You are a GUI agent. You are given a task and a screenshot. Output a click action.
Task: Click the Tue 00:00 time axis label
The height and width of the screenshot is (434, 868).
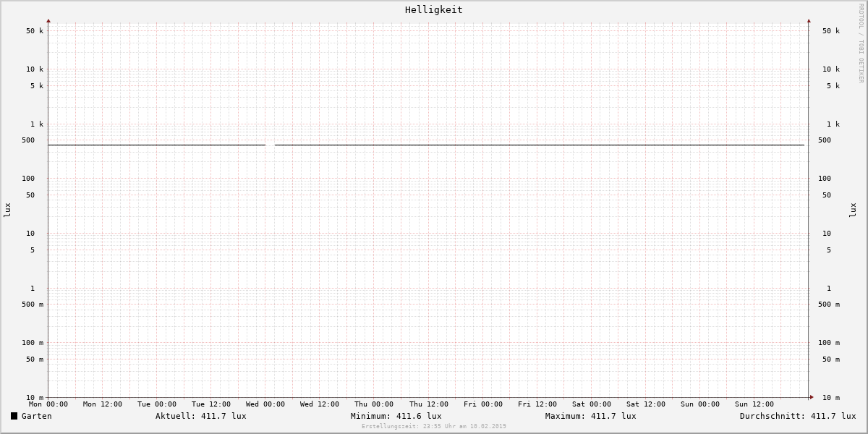coord(157,404)
